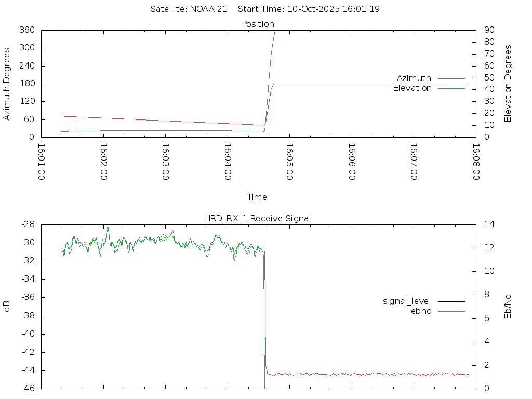Click the red ebno legend line sample
Viewport: 532px width, 399px height.
(451, 311)
